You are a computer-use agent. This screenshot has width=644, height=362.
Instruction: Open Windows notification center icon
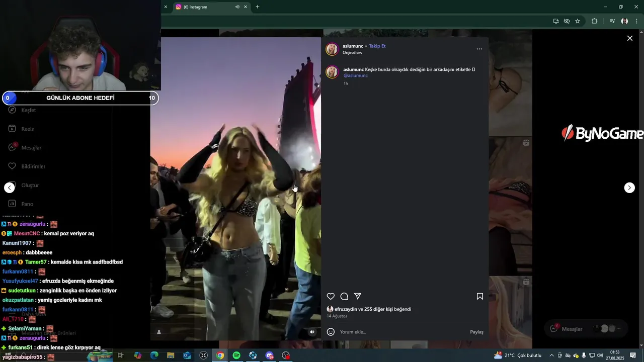coord(633,355)
